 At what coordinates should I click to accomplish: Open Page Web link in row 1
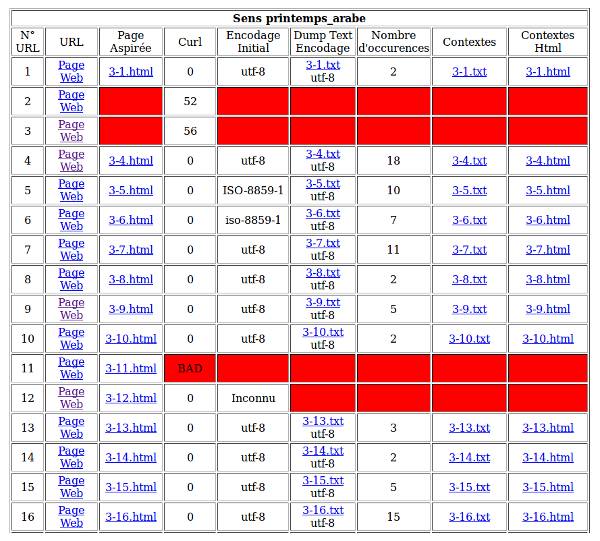click(x=71, y=72)
